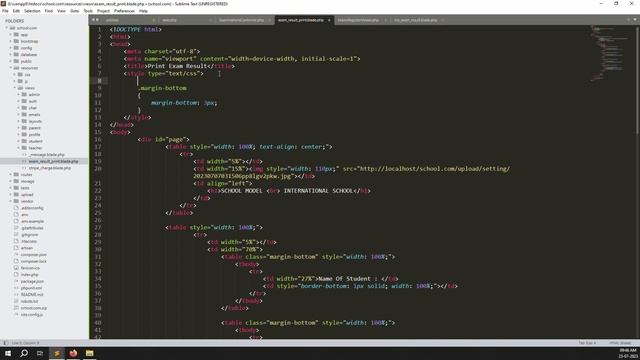This screenshot has height=360, width=640.
Task: Click the tests folder icon
Action: 16,188
